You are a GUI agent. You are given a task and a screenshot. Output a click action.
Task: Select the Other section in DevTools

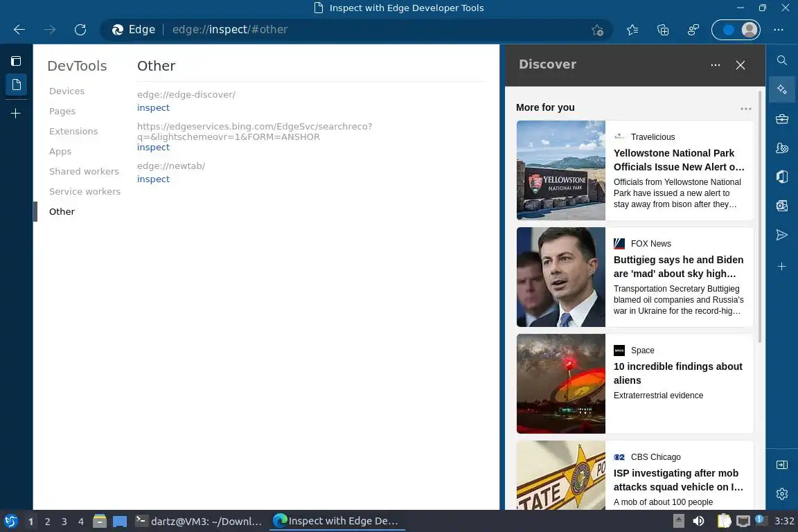[62, 211]
